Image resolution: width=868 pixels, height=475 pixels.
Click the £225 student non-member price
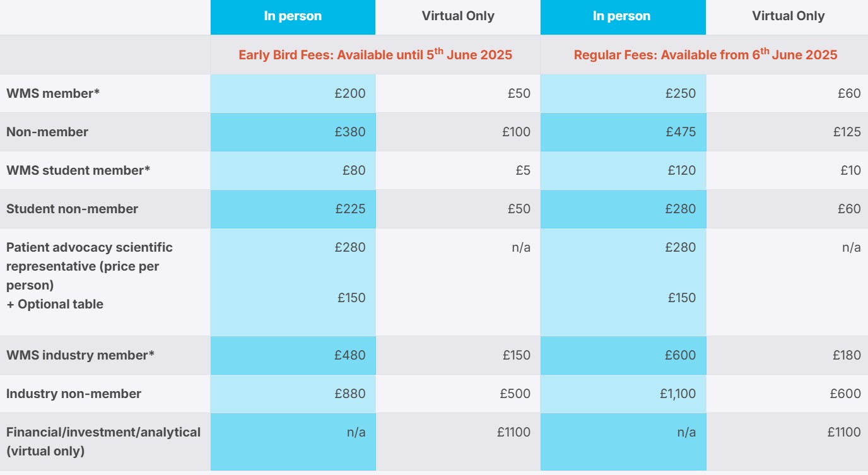click(350, 209)
